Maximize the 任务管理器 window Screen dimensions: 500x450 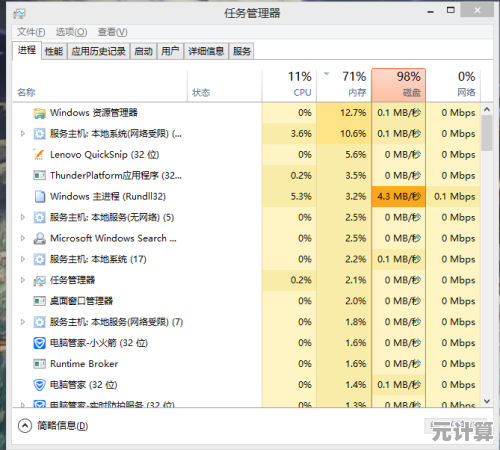click(451, 10)
